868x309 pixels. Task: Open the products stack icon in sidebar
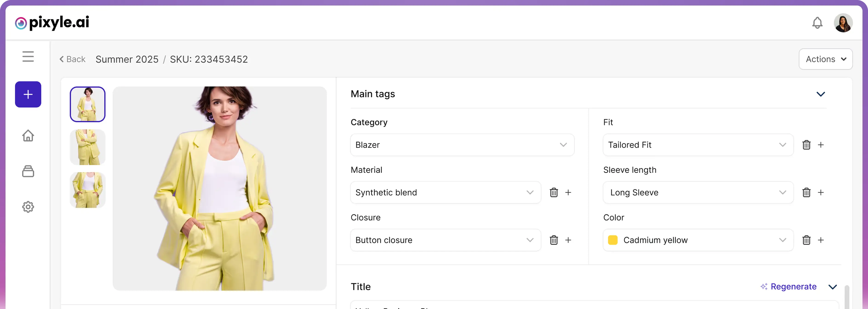tap(28, 171)
